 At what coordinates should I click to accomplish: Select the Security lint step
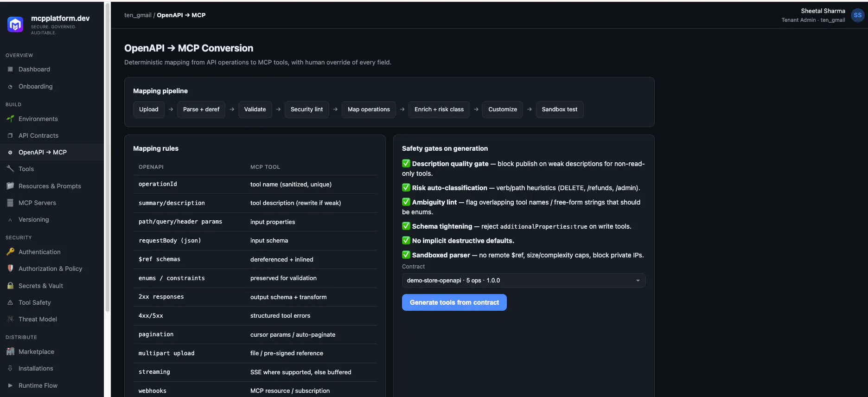pyautogui.click(x=306, y=109)
